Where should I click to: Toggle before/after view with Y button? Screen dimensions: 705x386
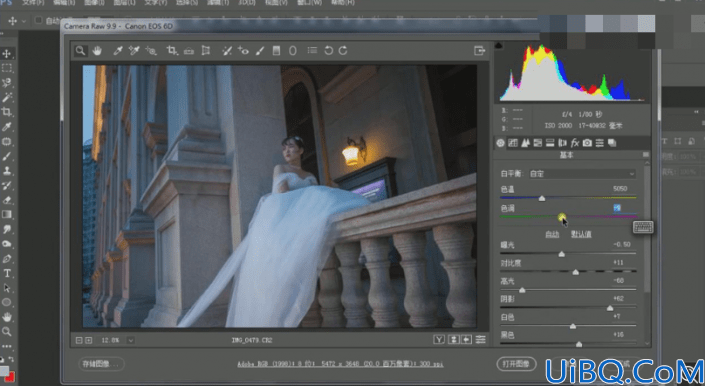coord(439,340)
